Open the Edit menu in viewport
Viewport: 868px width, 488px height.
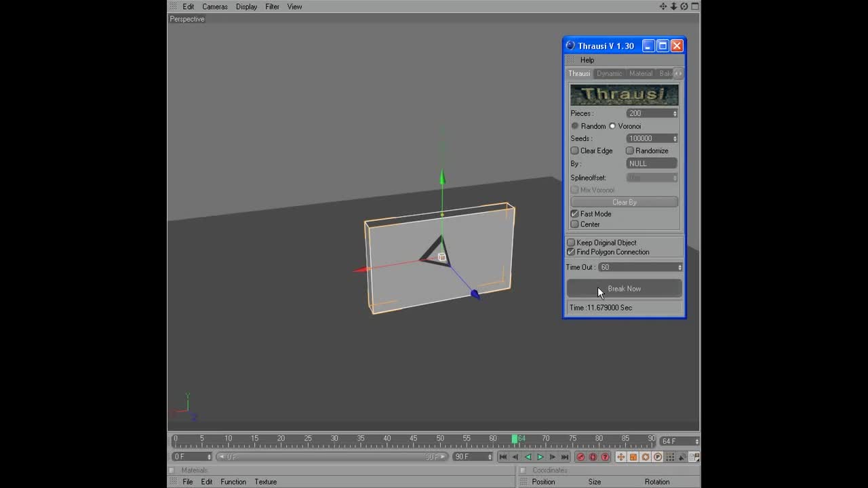click(x=188, y=6)
